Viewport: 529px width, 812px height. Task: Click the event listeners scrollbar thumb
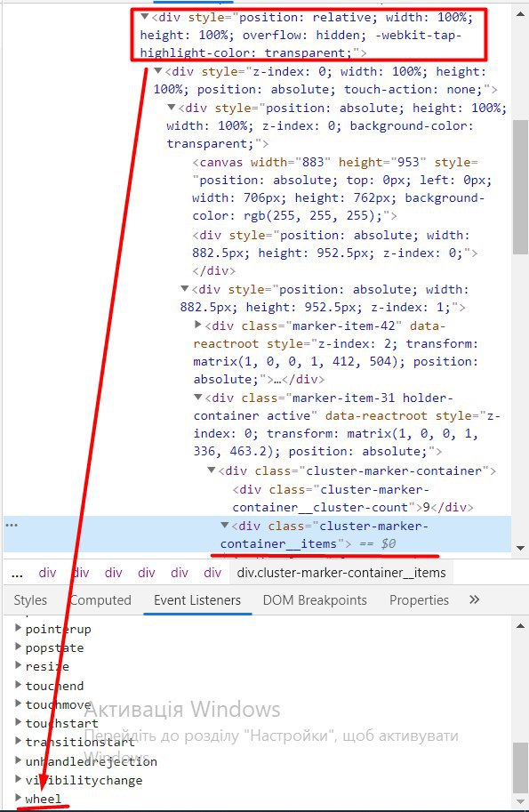(520, 768)
